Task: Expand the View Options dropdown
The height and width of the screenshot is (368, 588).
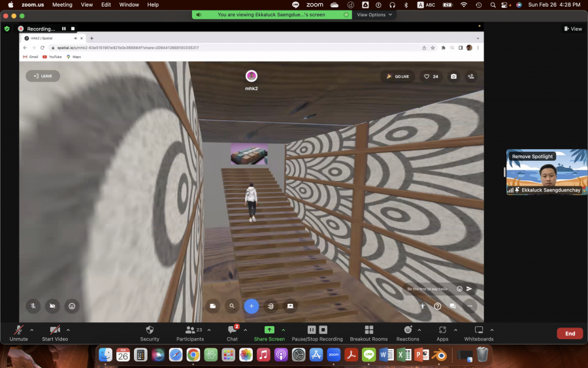Action: (374, 14)
